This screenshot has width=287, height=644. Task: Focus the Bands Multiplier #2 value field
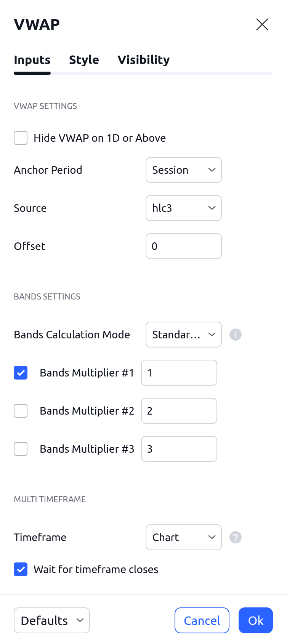click(179, 411)
